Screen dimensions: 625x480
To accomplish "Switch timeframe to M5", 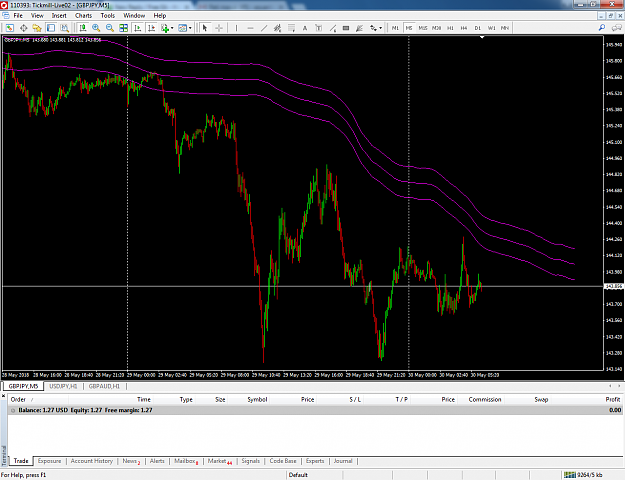I will pyautogui.click(x=409, y=28).
